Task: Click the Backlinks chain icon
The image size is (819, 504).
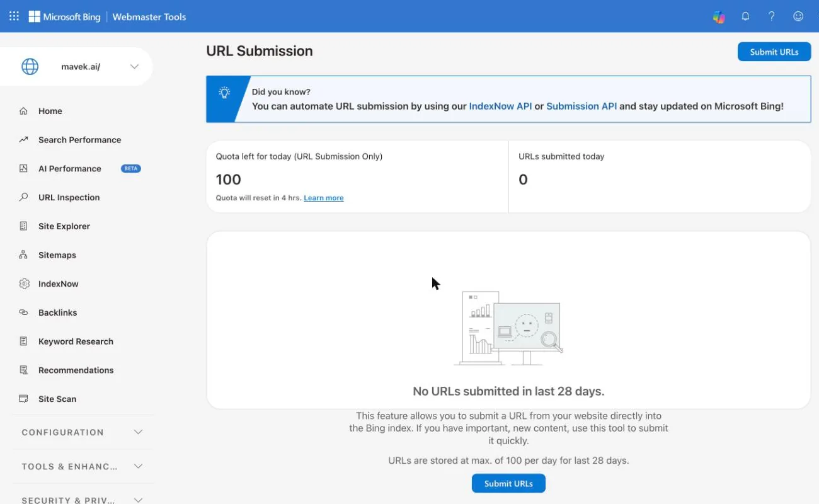Action: click(24, 312)
